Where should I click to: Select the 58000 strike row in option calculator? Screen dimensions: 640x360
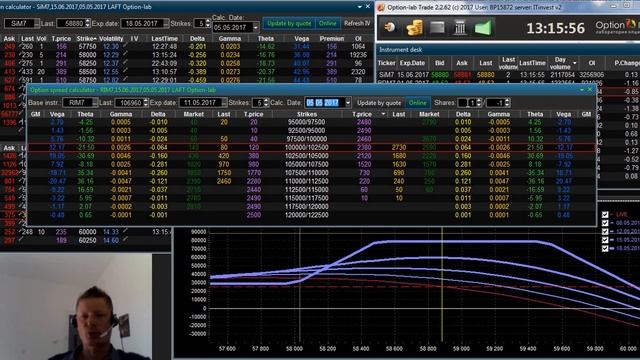pyautogui.click(x=187, y=55)
